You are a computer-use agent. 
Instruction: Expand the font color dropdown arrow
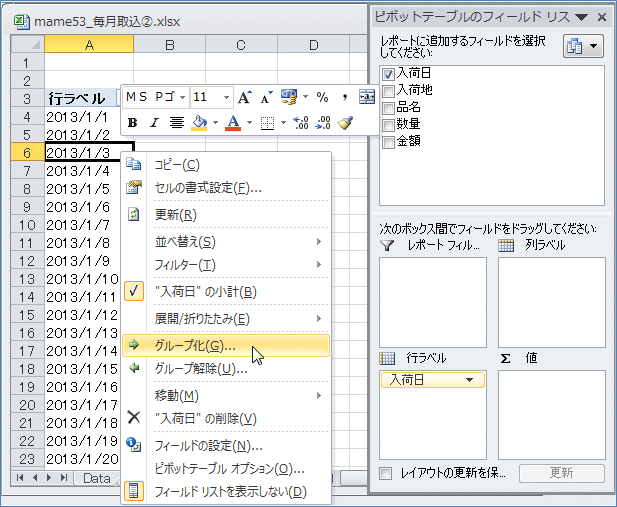pos(249,123)
